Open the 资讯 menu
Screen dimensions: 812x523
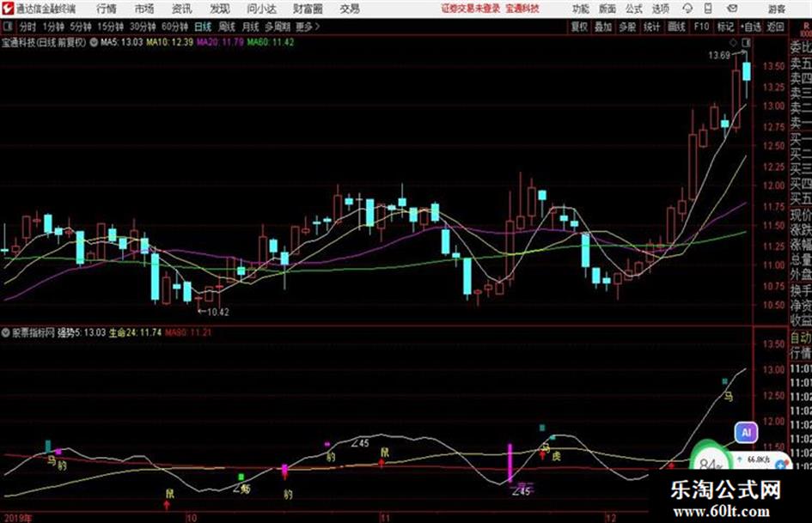pos(182,9)
